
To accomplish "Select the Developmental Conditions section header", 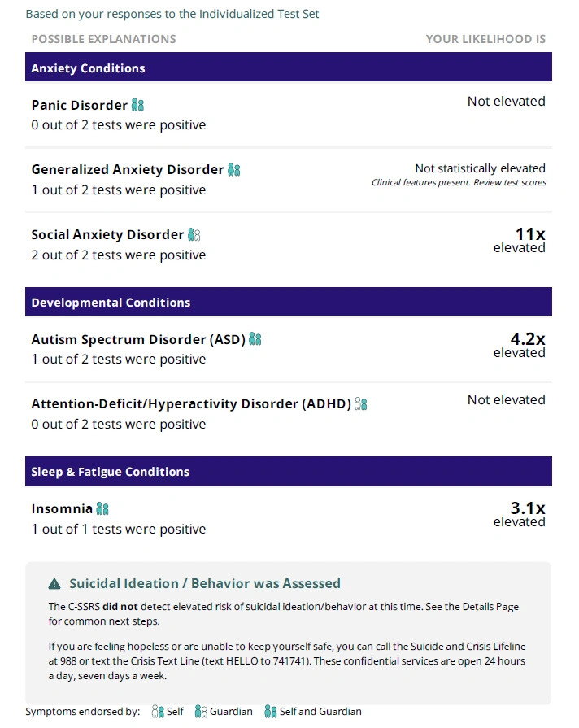I will click(x=289, y=301).
